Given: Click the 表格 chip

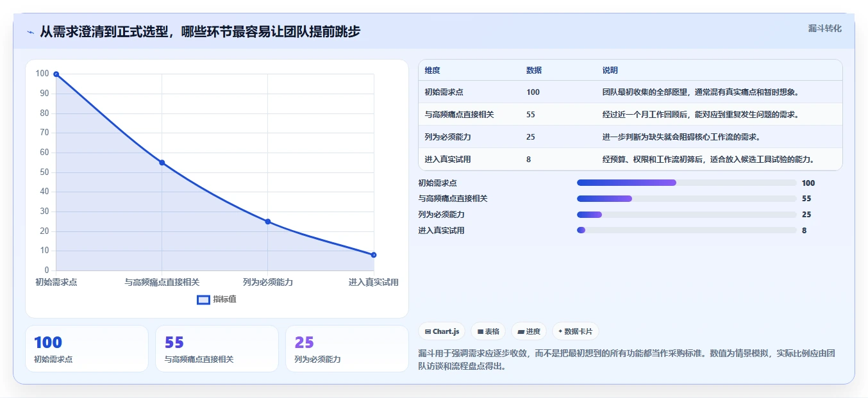Looking at the screenshot, I should point(488,331).
